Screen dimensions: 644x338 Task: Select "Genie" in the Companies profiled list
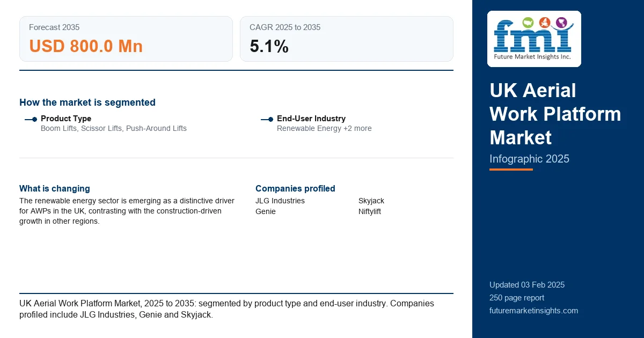point(266,211)
